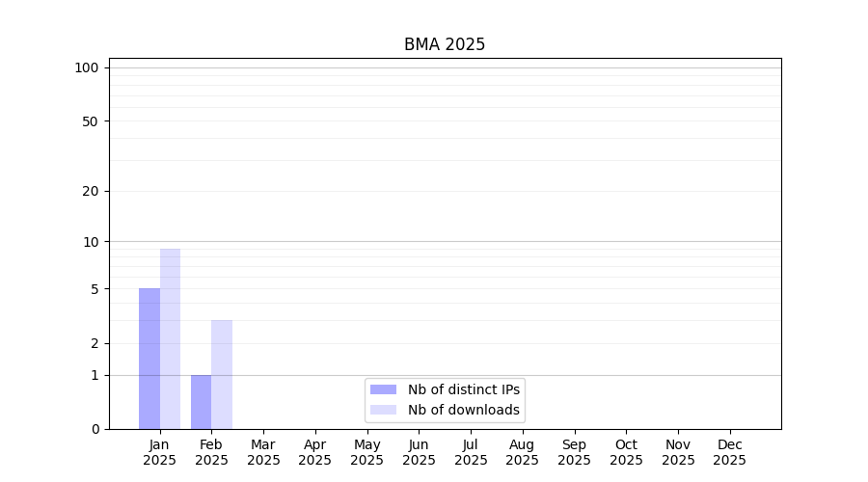
Task: Select the 'Feb 2025' x-axis label
Action: coord(211,452)
